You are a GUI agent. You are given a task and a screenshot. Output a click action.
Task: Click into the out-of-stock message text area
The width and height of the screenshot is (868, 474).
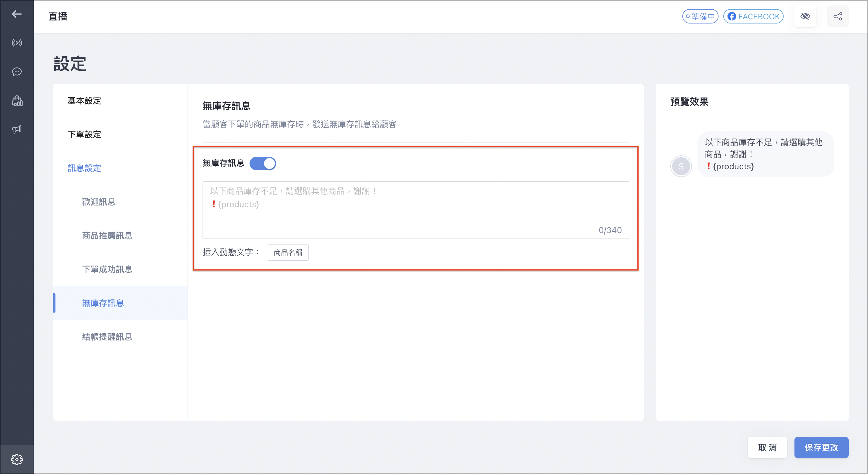click(416, 210)
